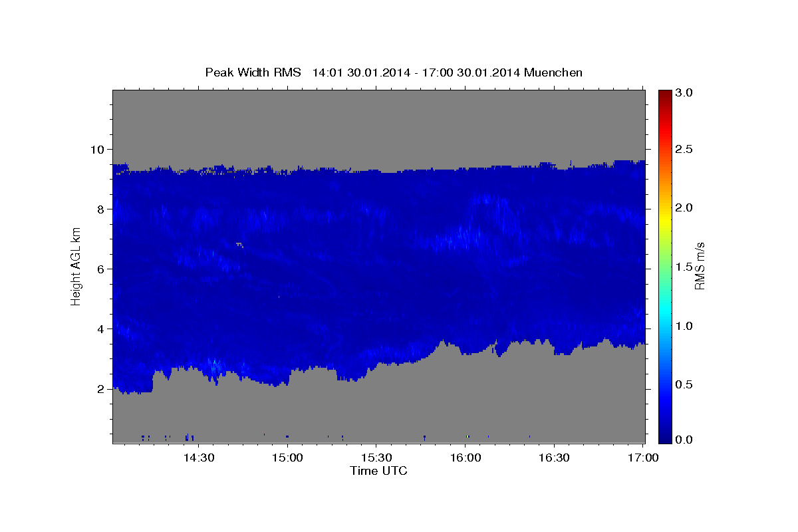798x532 pixels.
Task: Click the colorbar value 0.0
Action: 684,440
